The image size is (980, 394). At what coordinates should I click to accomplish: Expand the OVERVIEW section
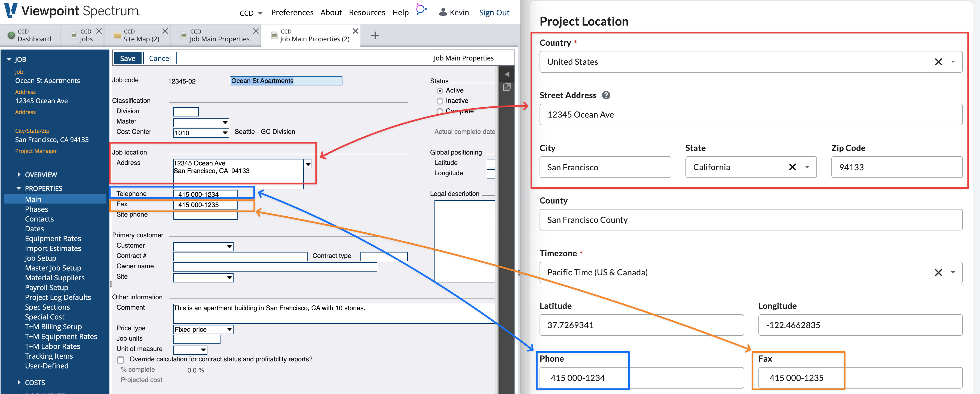[19, 175]
